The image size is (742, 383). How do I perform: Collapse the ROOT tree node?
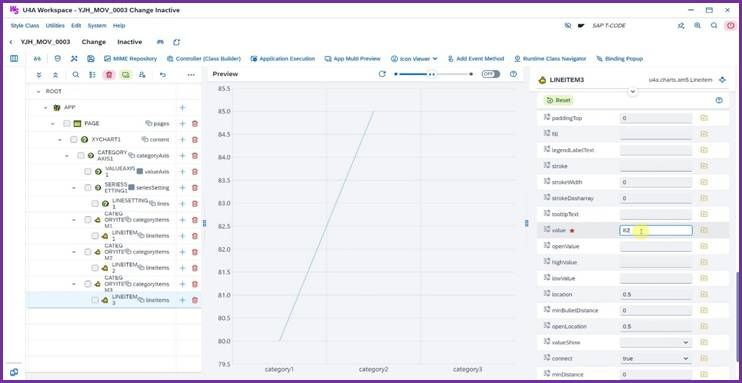point(39,91)
